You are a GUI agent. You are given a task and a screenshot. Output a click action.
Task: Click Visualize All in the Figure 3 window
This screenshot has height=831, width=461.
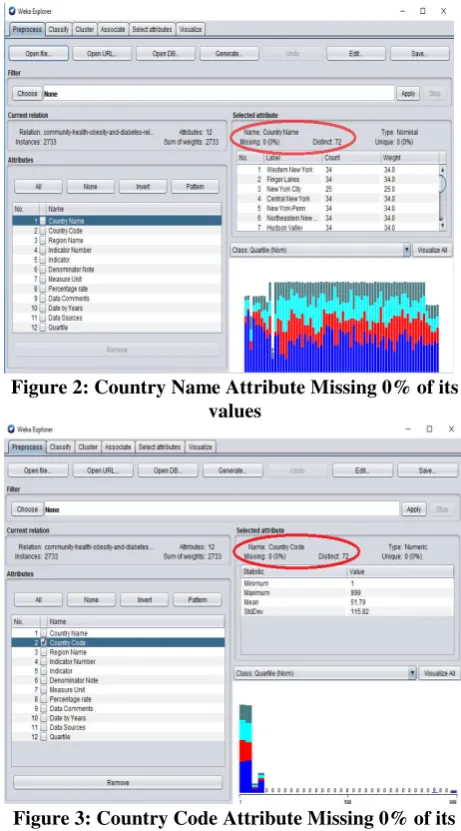click(x=439, y=673)
